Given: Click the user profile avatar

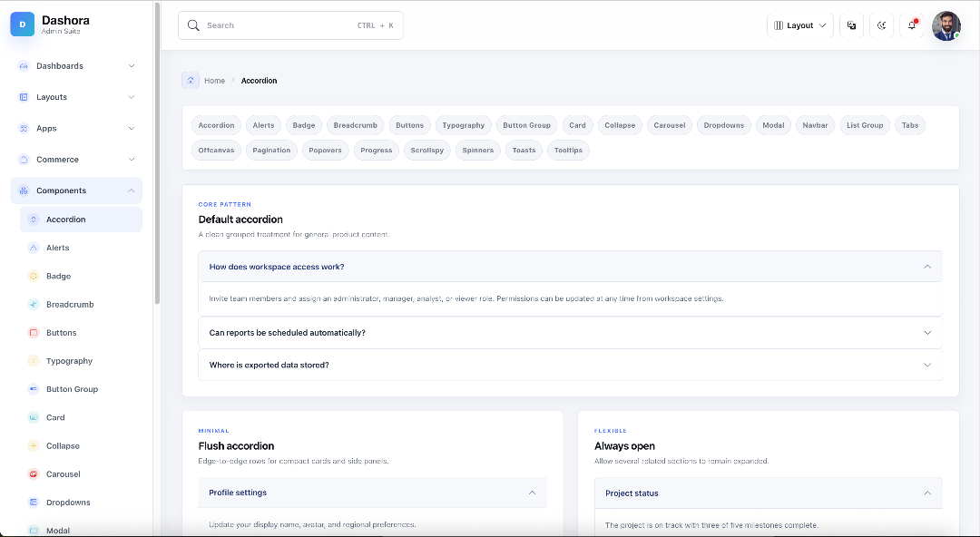Looking at the screenshot, I should click(946, 25).
